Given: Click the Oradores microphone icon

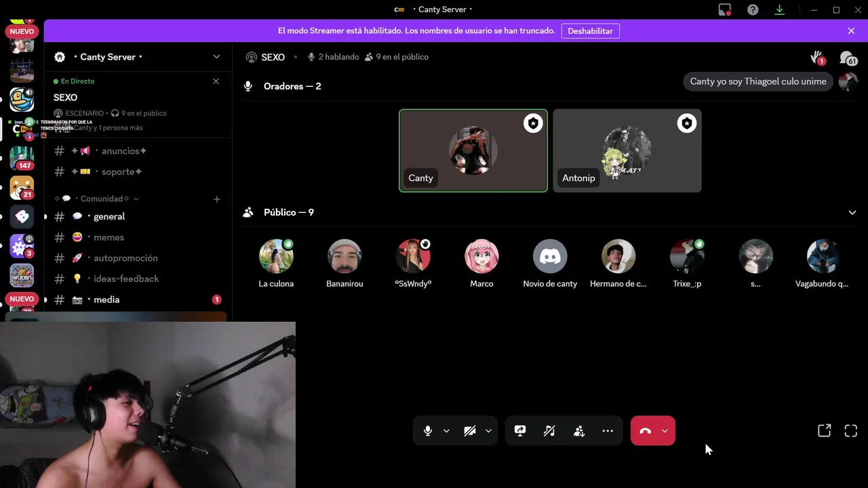Looking at the screenshot, I should tap(248, 86).
